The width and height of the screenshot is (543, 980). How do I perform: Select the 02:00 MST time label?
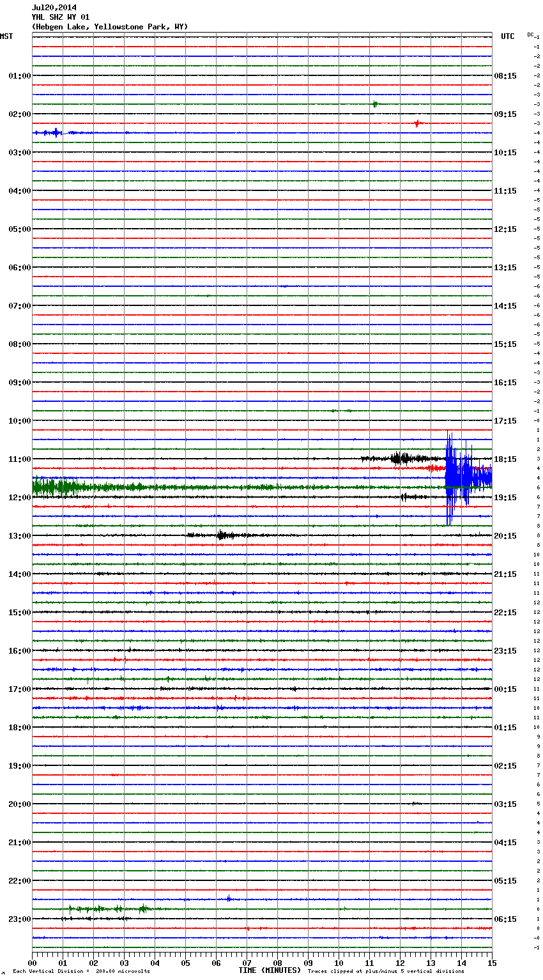[x=20, y=114]
